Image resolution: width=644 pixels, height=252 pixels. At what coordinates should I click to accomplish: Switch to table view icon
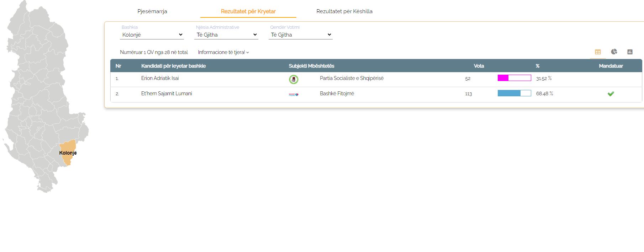[x=598, y=52]
